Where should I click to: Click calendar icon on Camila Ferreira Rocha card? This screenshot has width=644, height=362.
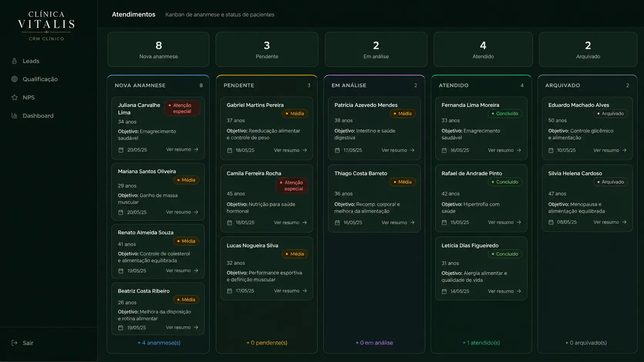(230, 223)
